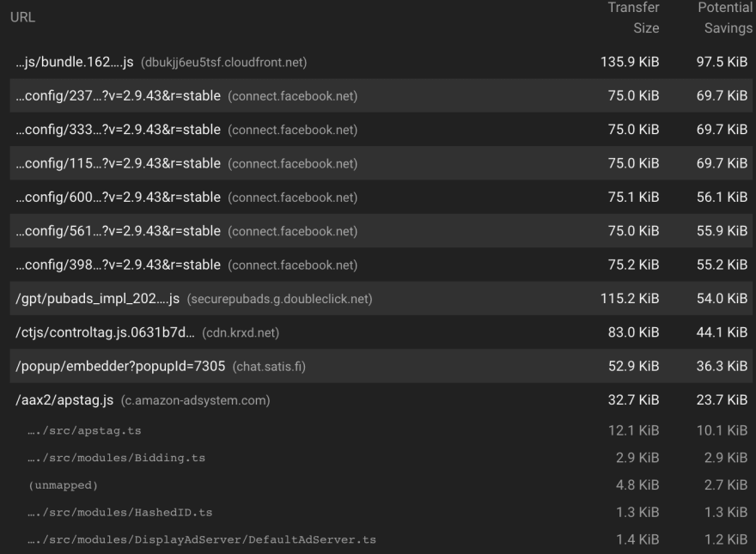The image size is (756, 554).
Task: Click the 115.2 KiB transfer size value
Action: click(x=630, y=298)
